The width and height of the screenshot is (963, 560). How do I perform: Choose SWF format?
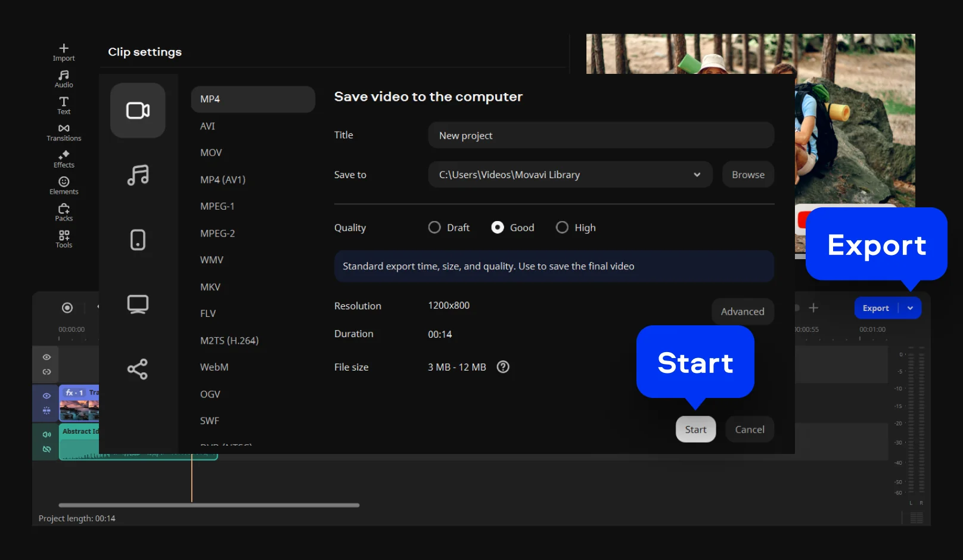point(209,421)
